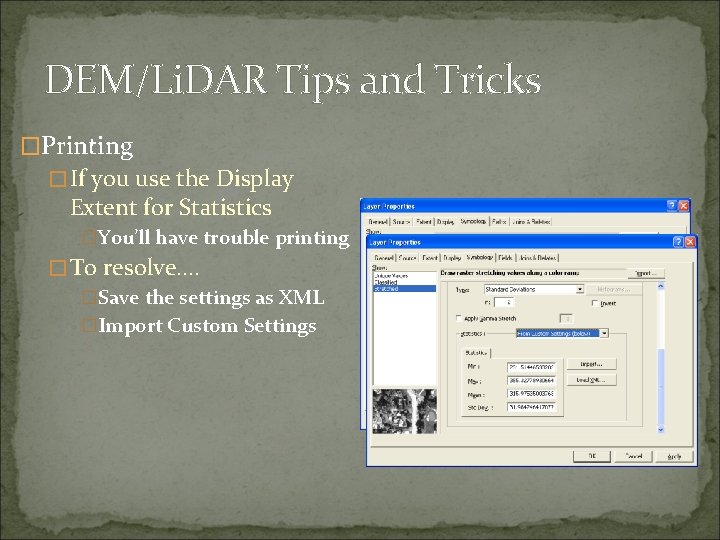
Task: Click Import button next to draw description
Action: click(x=646, y=273)
